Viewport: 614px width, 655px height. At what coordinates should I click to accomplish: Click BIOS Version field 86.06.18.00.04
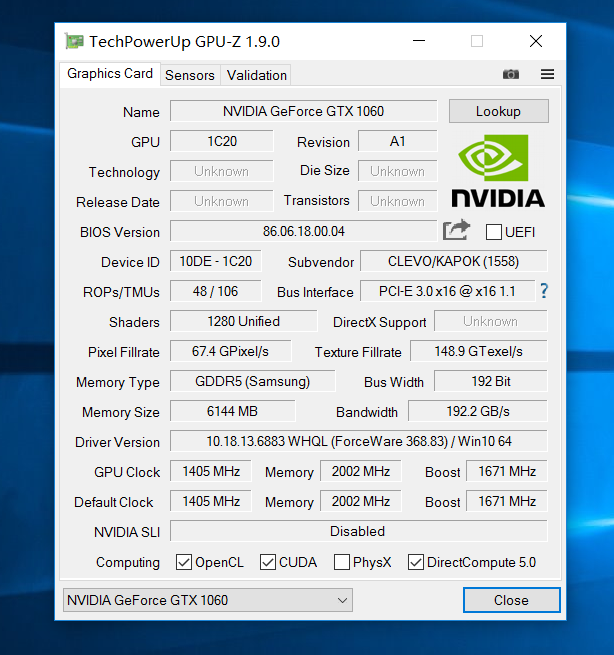click(304, 231)
